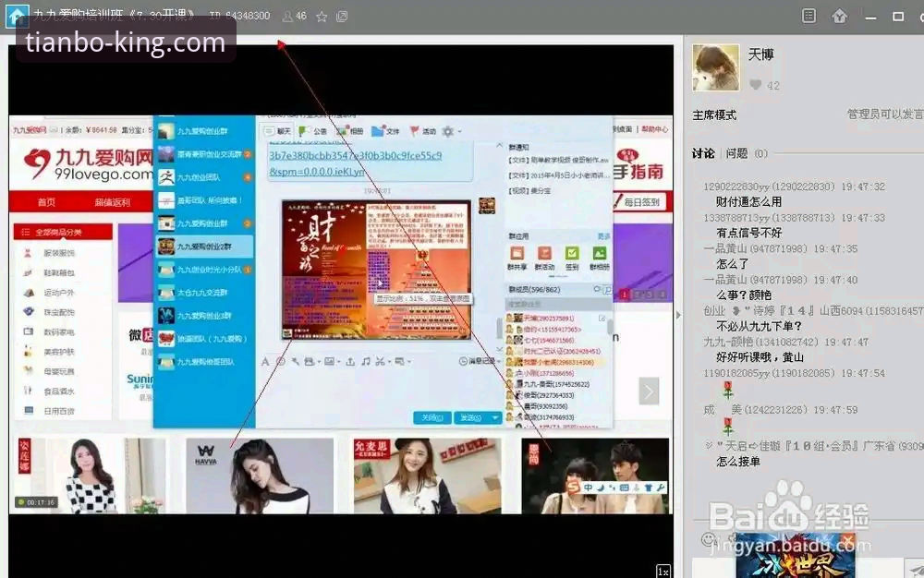924x578 pixels.
Task: Open the list panel icon in the title bar
Action: pos(809,16)
